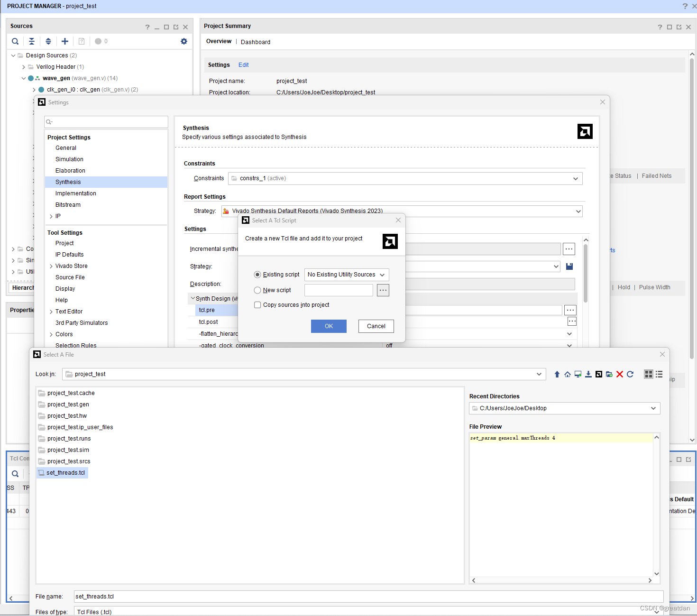
Task: Expand the Text Editor settings node
Action: (x=51, y=312)
